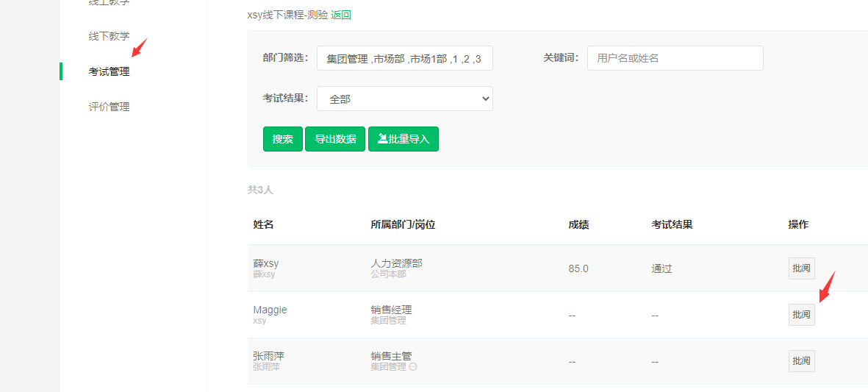Click 批阅 for 薛xsy row
The image size is (868, 392).
point(802,268)
